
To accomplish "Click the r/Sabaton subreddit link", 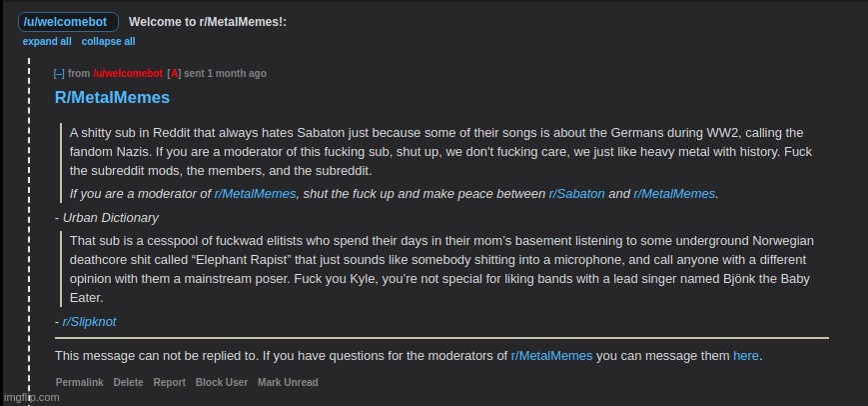I will 576,194.
